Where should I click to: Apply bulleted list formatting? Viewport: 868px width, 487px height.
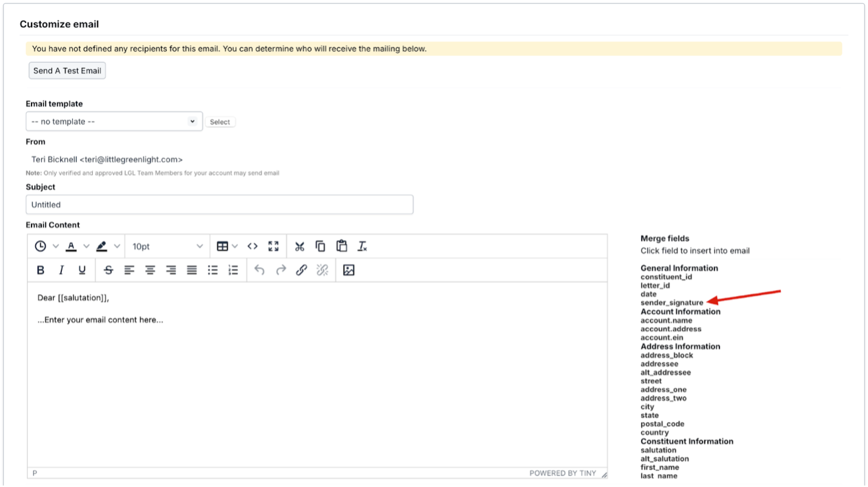[212, 270]
